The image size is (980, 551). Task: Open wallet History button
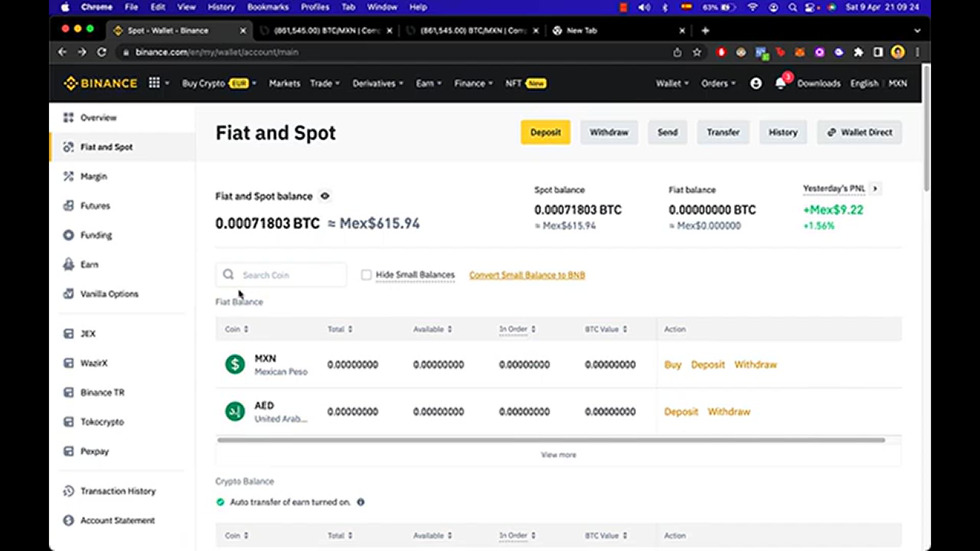click(x=783, y=133)
